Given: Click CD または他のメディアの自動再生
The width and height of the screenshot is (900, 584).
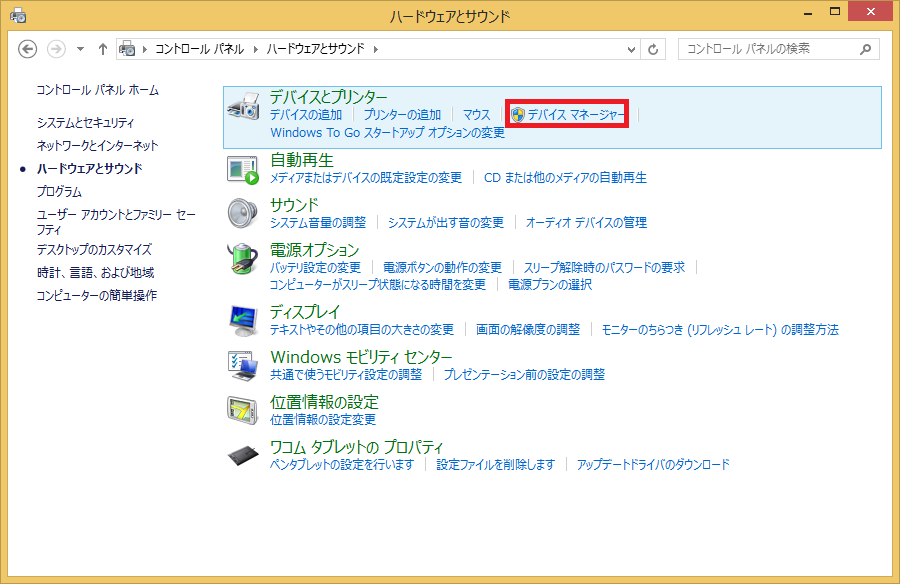Looking at the screenshot, I should pyautogui.click(x=565, y=178).
